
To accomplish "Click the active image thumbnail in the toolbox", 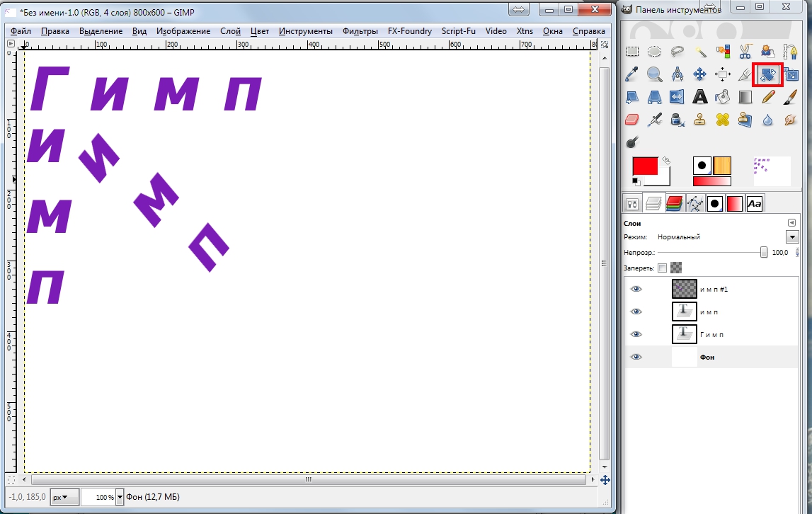I will (x=772, y=171).
